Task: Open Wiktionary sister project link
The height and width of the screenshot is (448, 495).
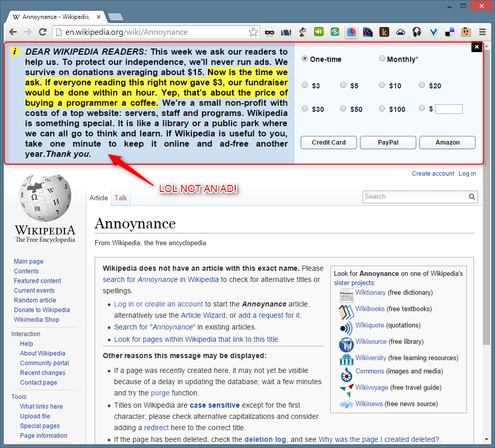Action: (x=370, y=293)
